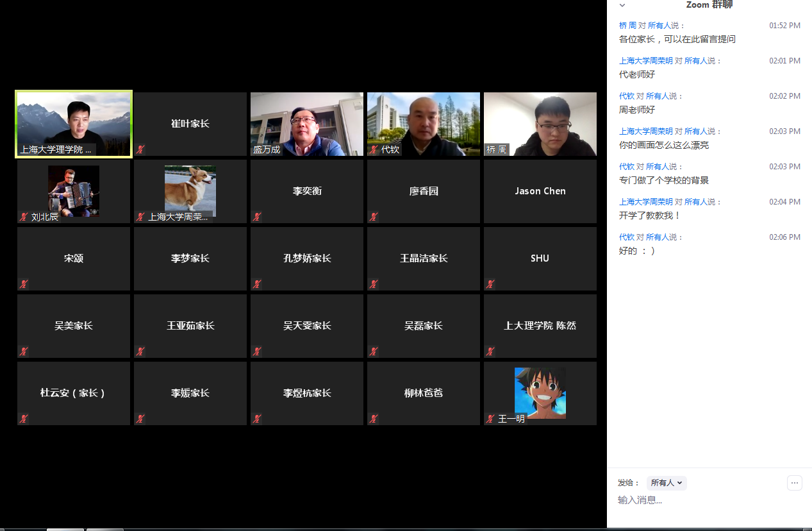
Task: Click the chat message 专门做了个学校的背景
Action: pyautogui.click(x=664, y=180)
